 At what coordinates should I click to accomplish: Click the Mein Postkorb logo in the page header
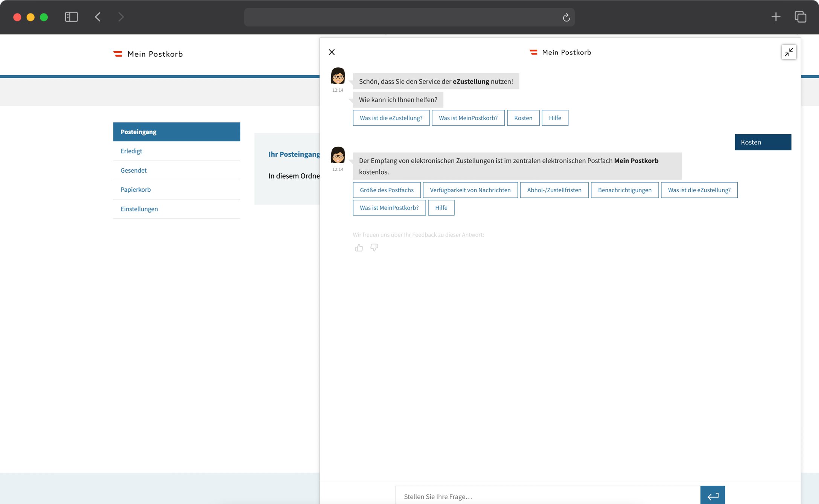pos(148,54)
